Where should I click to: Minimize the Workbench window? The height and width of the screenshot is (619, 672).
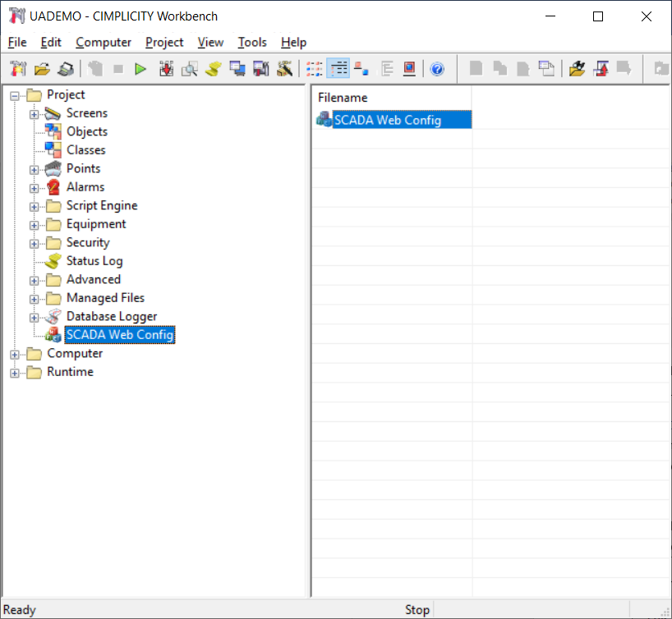point(550,16)
